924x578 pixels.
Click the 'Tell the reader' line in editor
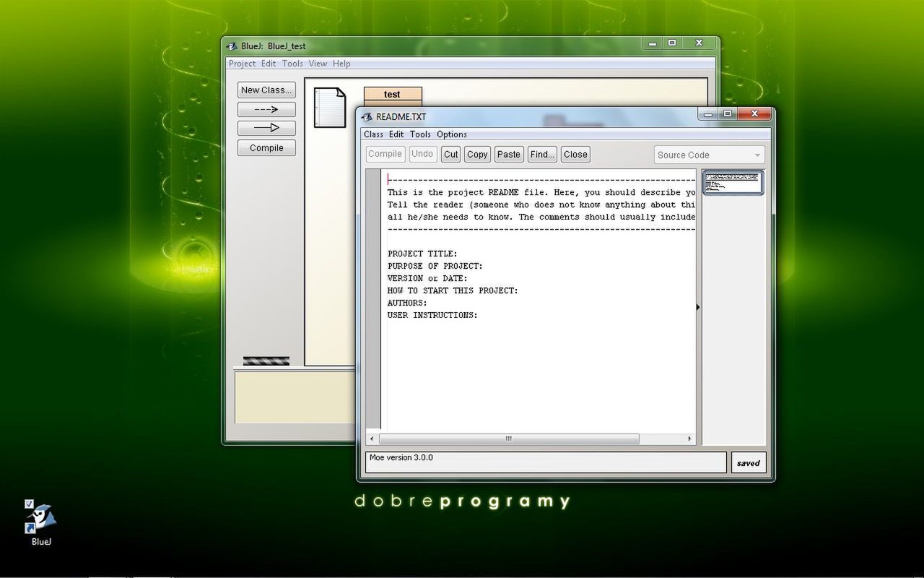click(x=541, y=204)
